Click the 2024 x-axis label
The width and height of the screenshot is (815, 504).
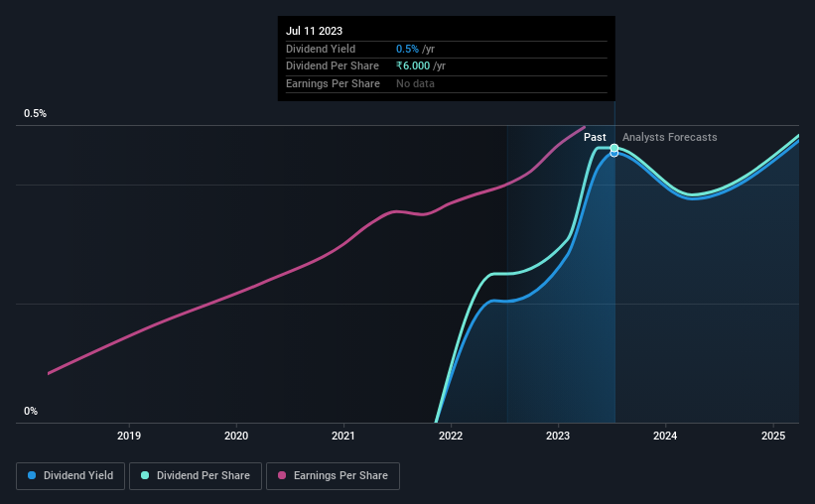click(x=665, y=436)
